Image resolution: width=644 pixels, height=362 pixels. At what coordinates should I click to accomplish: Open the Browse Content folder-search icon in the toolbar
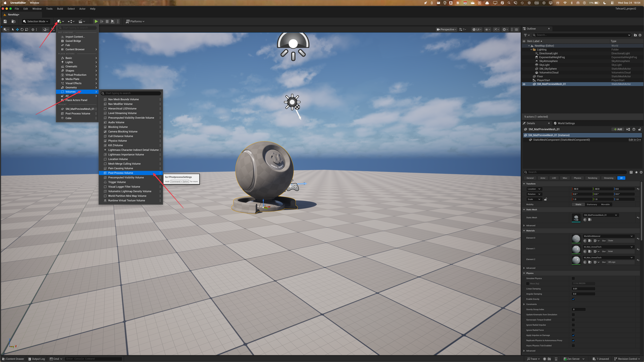coord(14,21)
